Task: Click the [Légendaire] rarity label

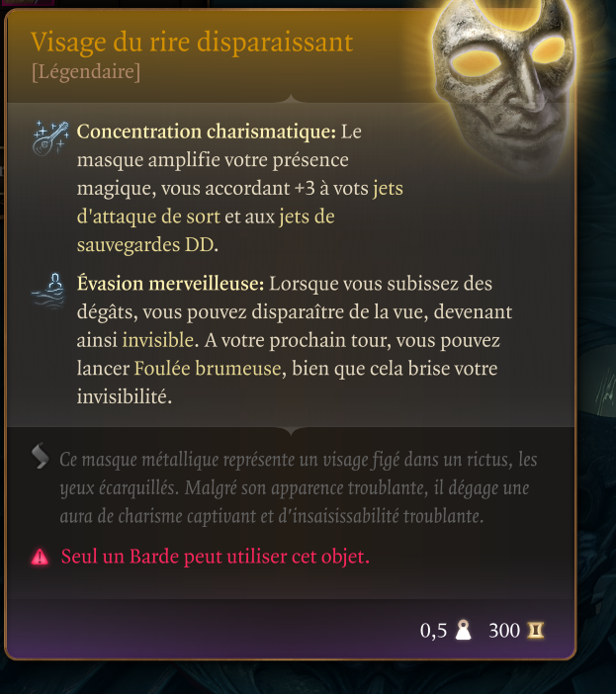Action: coord(86,72)
